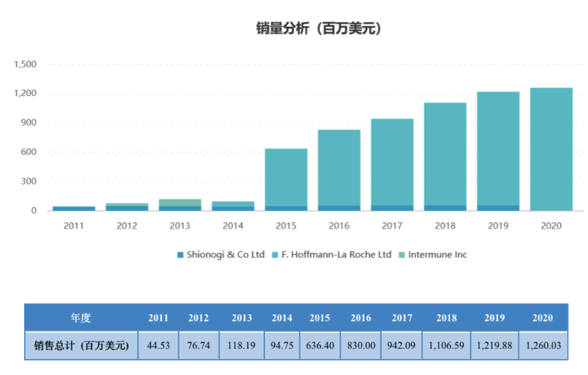
Task: Click the 1,260.03 table cell
Action: [x=543, y=345]
